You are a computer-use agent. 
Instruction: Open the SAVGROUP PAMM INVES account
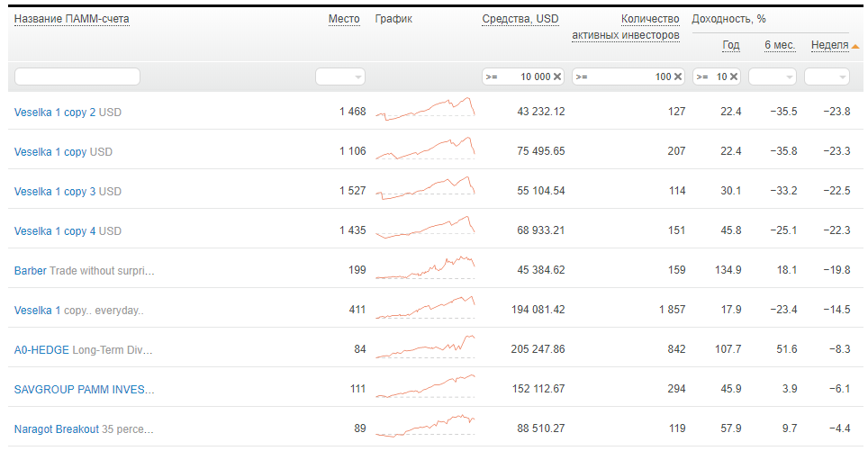[84, 390]
